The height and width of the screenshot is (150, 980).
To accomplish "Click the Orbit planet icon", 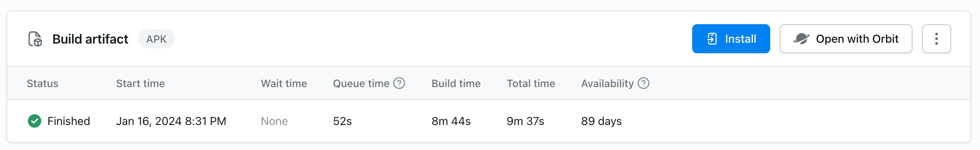I will click(x=801, y=39).
